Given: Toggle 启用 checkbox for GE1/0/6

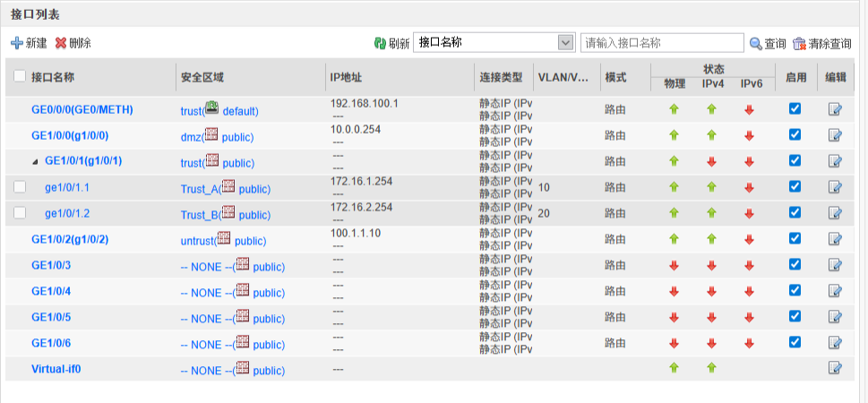Looking at the screenshot, I should coord(795,342).
